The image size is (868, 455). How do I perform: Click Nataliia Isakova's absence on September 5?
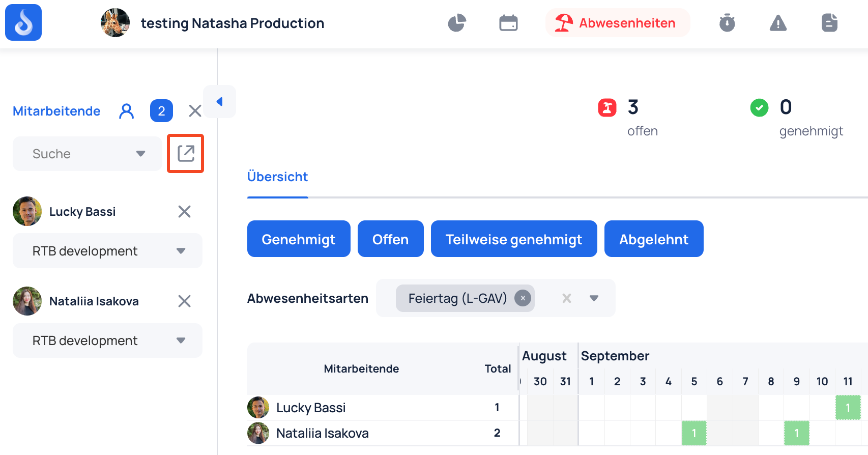pos(694,434)
